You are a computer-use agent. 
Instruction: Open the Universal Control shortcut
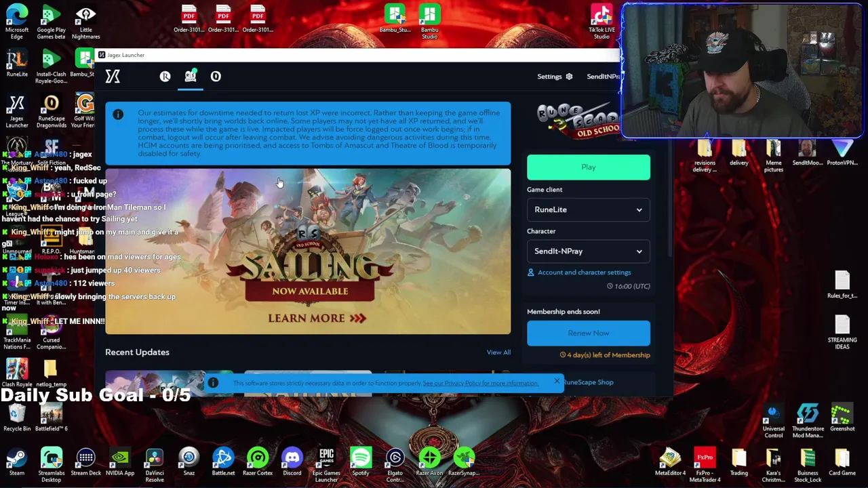coord(774,420)
